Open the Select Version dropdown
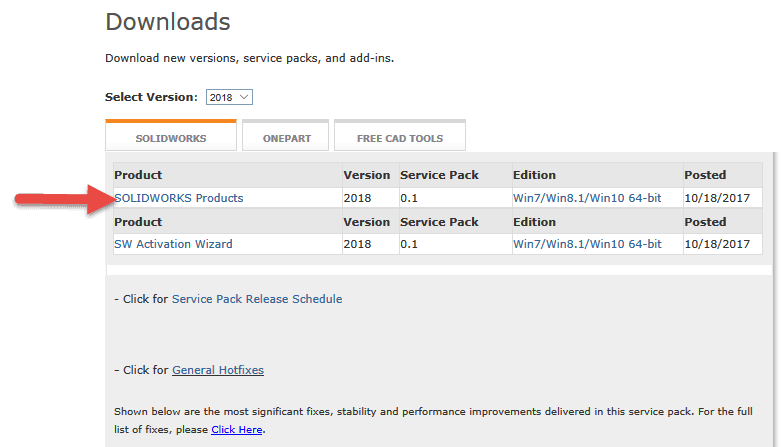This screenshot has width=783, height=447. click(229, 97)
